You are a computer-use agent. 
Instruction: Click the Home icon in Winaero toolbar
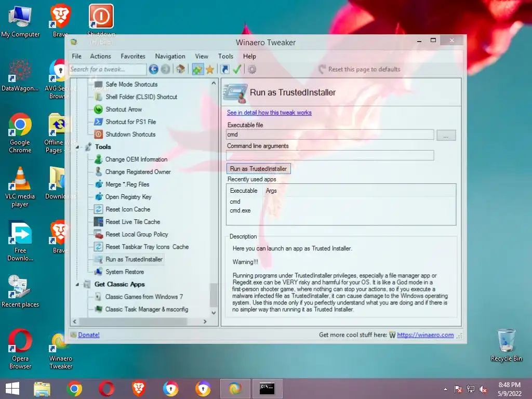(180, 69)
